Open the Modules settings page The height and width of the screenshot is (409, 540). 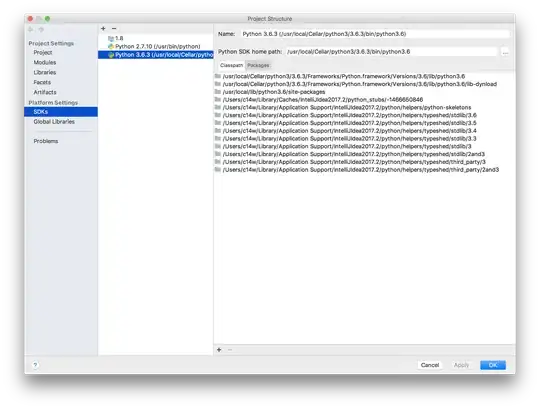click(45, 63)
